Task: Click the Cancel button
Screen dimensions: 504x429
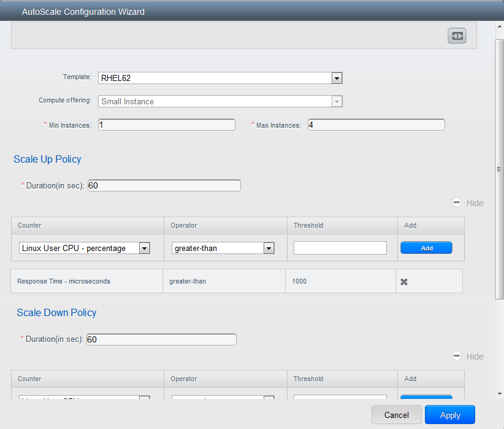Action: click(x=396, y=414)
